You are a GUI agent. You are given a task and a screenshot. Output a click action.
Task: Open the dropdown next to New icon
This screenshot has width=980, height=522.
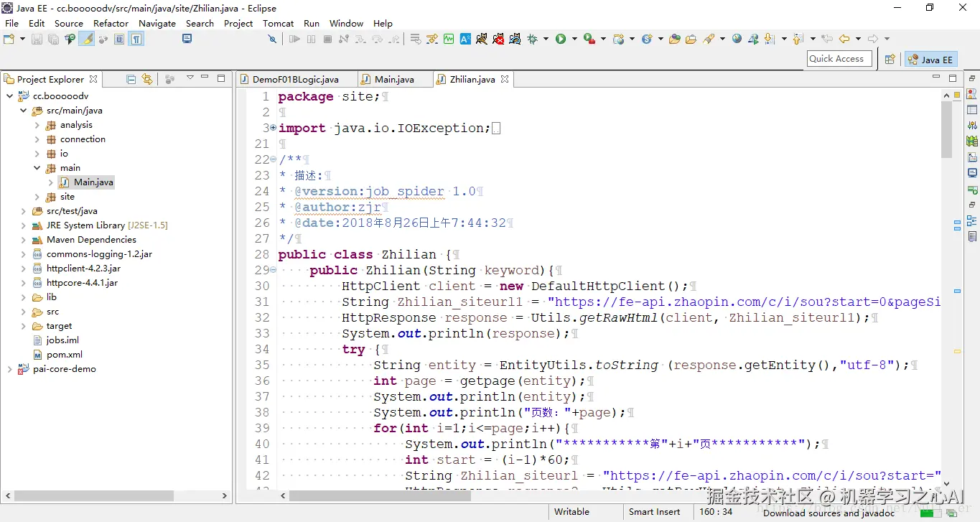22,39
